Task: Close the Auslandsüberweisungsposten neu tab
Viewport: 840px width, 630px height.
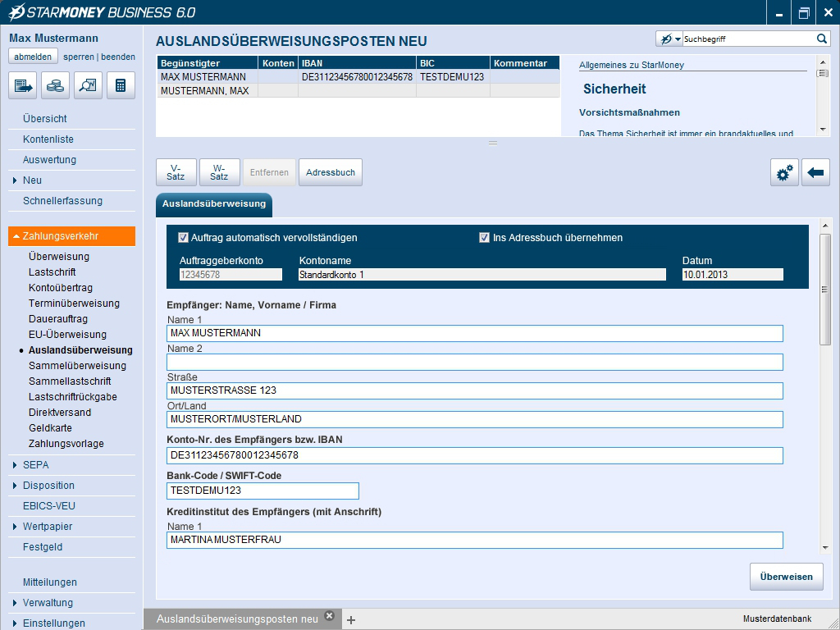Action: click(x=330, y=616)
